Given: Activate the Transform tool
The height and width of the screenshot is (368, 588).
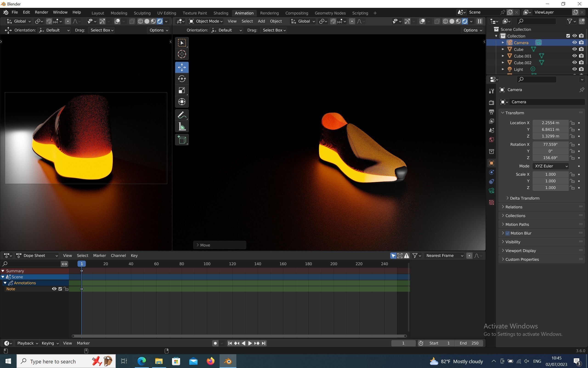Looking at the screenshot, I should 182,102.
